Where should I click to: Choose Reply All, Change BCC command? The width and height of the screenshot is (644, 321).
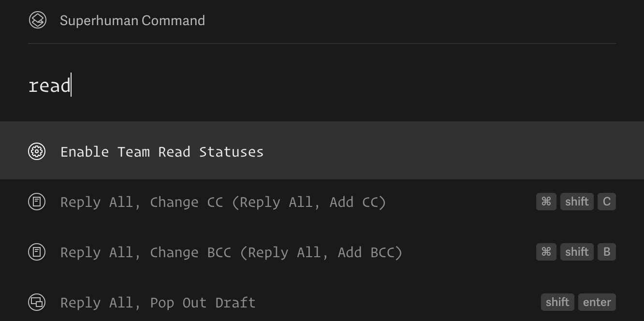click(x=322, y=252)
